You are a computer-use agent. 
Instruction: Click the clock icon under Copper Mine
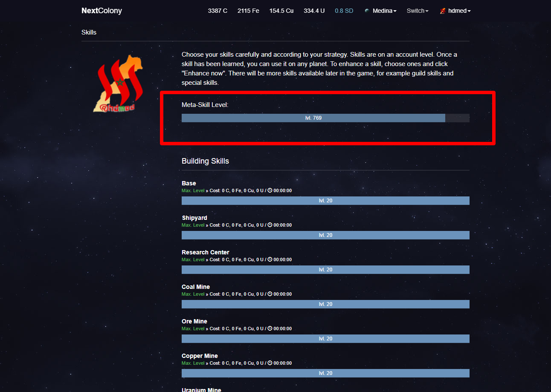pyautogui.click(x=270, y=363)
